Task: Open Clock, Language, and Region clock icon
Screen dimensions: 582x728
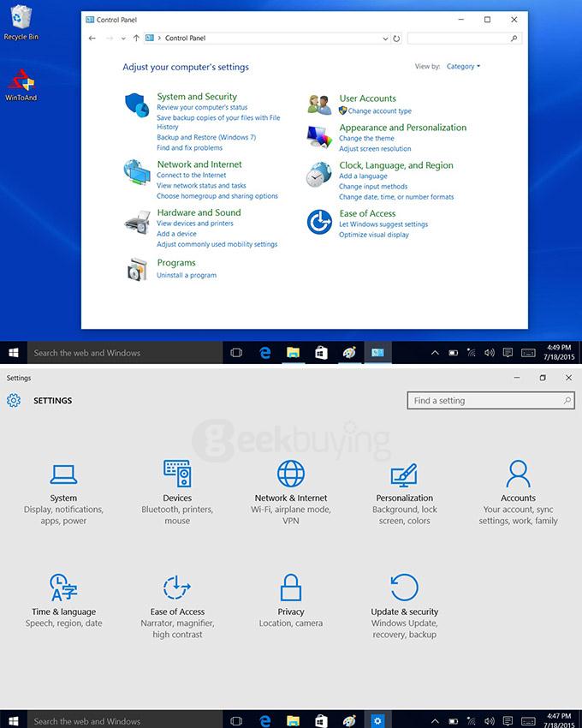Action: click(319, 175)
